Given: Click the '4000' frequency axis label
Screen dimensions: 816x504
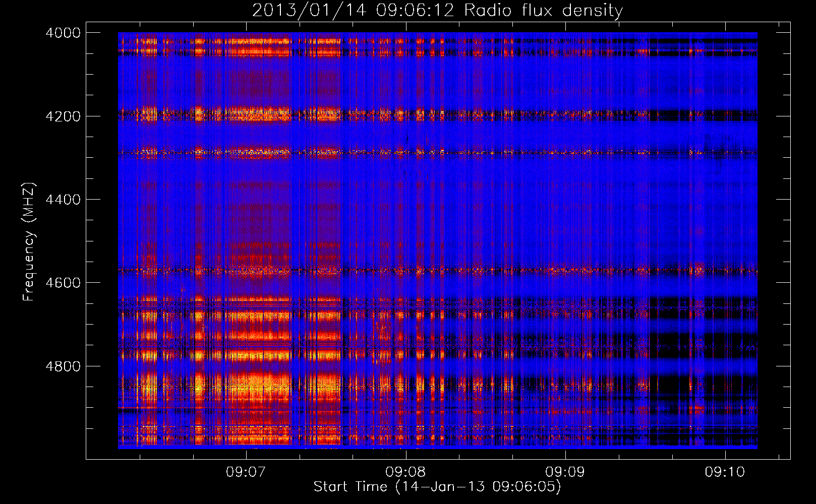Looking at the screenshot, I should (x=63, y=33).
